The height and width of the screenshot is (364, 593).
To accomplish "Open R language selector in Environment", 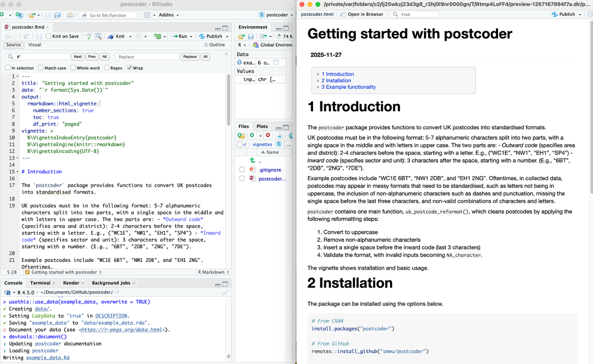I will 242,45.
